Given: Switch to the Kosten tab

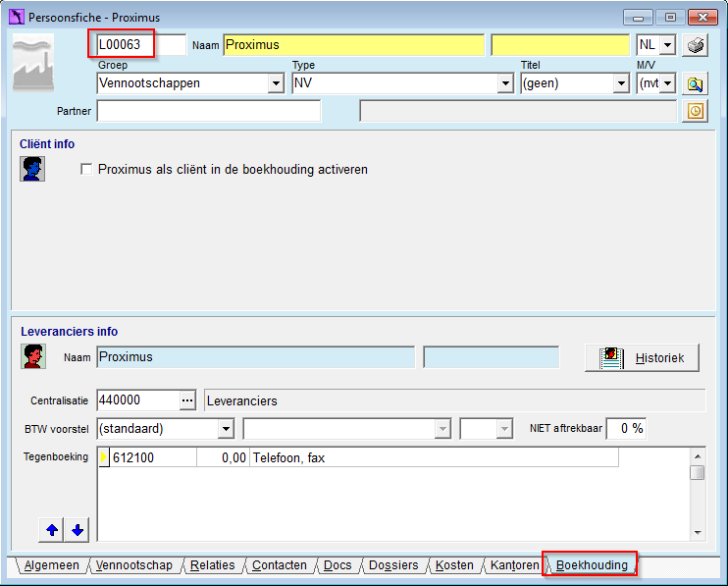Looking at the screenshot, I should tap(454, 565).
